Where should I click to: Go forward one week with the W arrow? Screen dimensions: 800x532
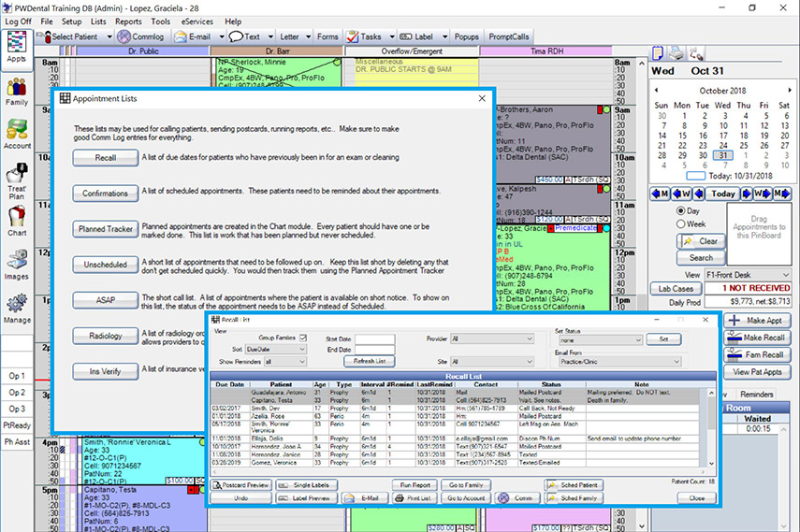pos(763,194)
